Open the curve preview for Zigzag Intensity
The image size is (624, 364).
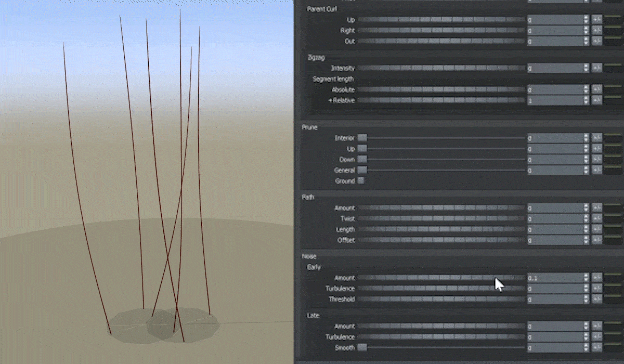(614, 68)
